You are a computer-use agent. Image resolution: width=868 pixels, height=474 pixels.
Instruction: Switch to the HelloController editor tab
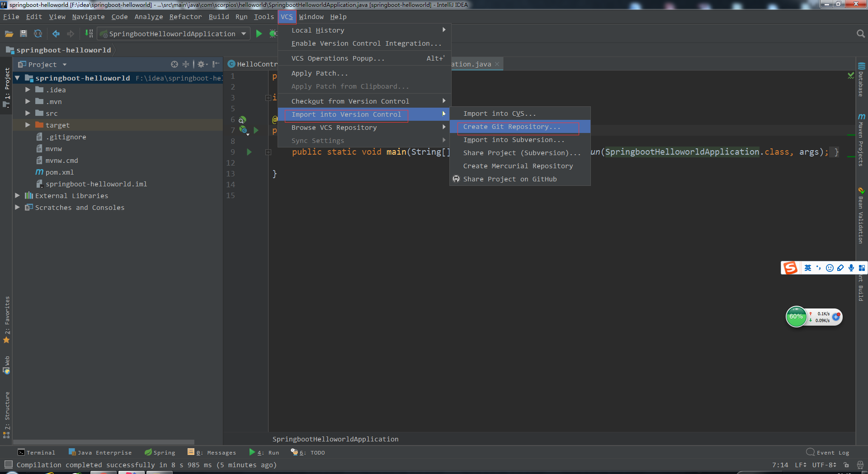coord(252,64)
